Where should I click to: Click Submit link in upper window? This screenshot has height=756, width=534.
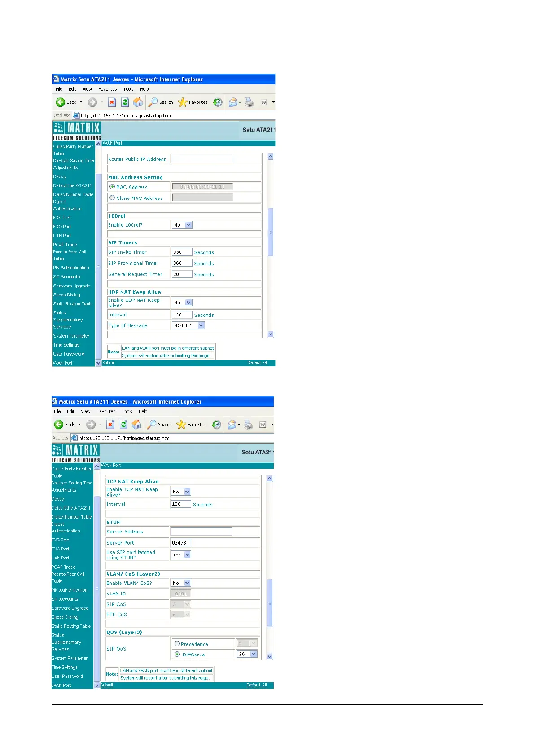coord(108,363)
